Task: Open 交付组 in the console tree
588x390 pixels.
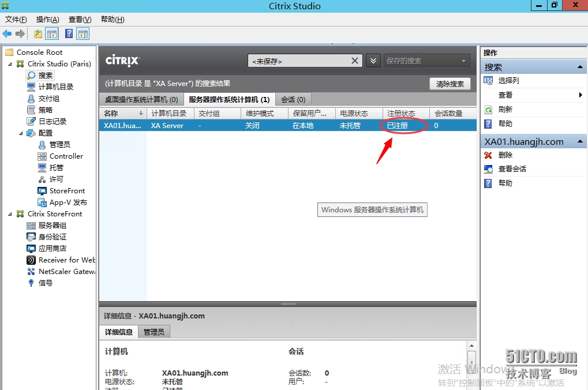Action: pyautogui.click(x=44, y=99)
